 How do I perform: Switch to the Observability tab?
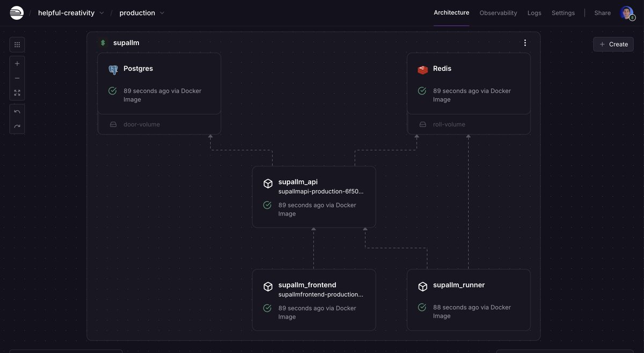498,13
